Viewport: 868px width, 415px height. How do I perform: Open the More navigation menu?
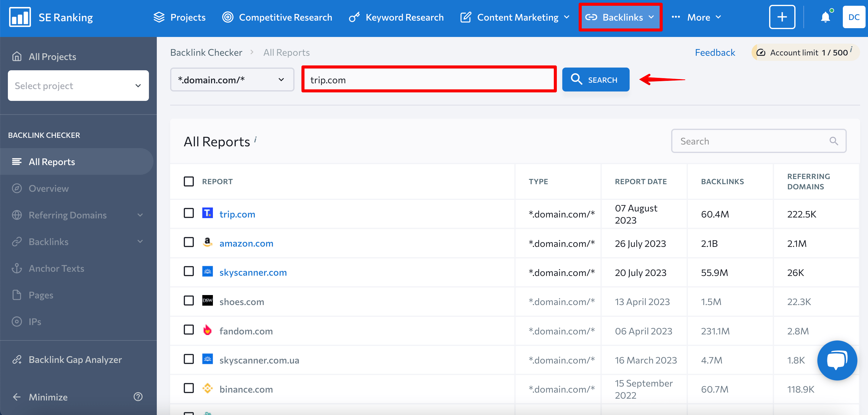pyautogui.click(x=704, y=17)
